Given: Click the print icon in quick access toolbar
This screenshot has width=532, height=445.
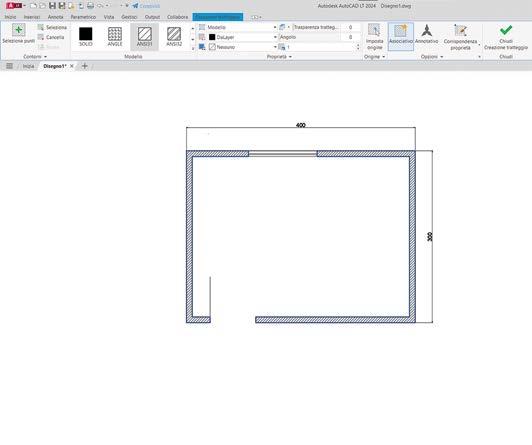Looking at the screenshot, I should [x=90, y=6].
